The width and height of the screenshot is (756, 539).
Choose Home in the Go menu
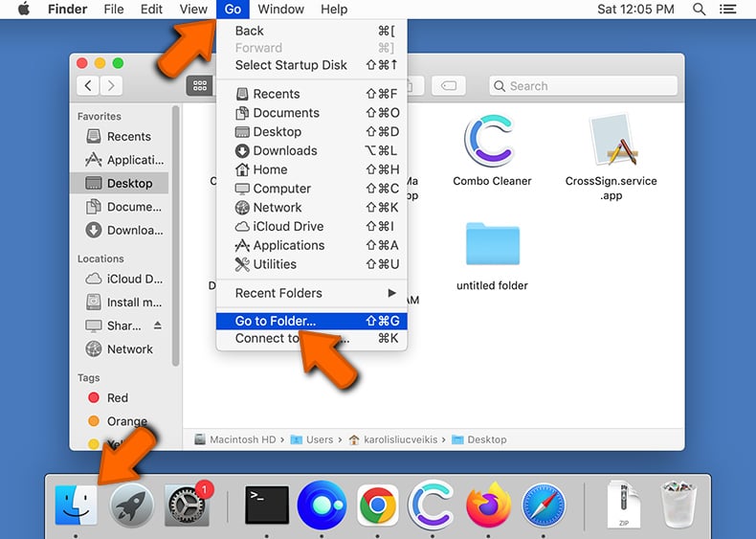coord(311,169)
